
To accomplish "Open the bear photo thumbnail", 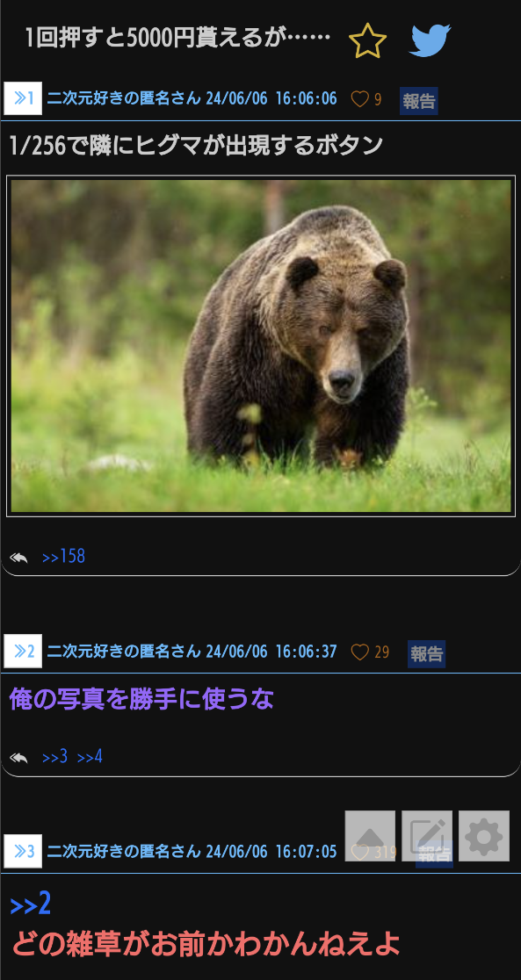I will 261,346.
